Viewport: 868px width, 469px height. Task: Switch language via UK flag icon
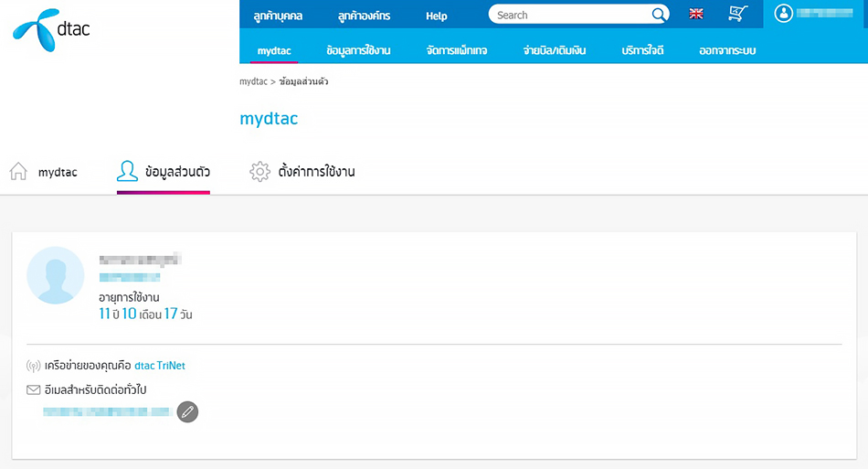pyautogui.click(x=696, y=14)
